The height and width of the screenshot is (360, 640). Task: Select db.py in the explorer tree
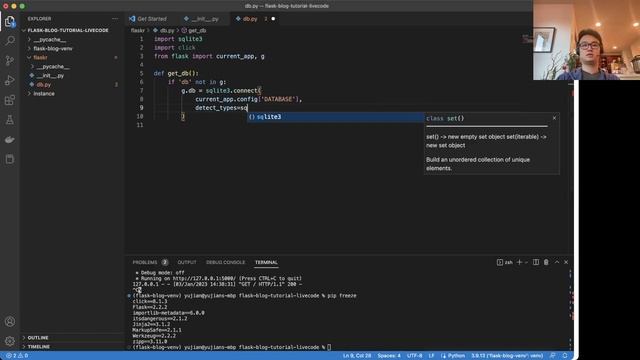tap(44, 84)
